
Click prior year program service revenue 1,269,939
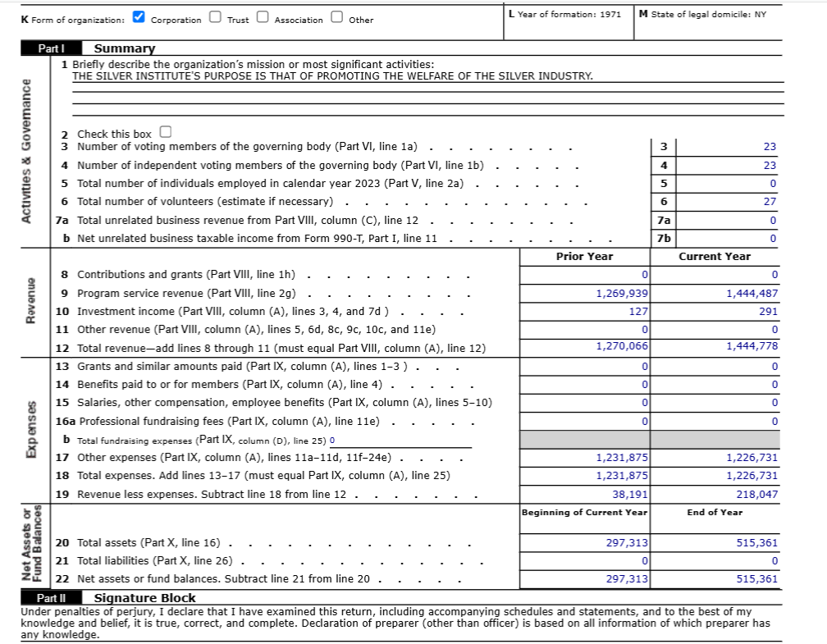622,293
